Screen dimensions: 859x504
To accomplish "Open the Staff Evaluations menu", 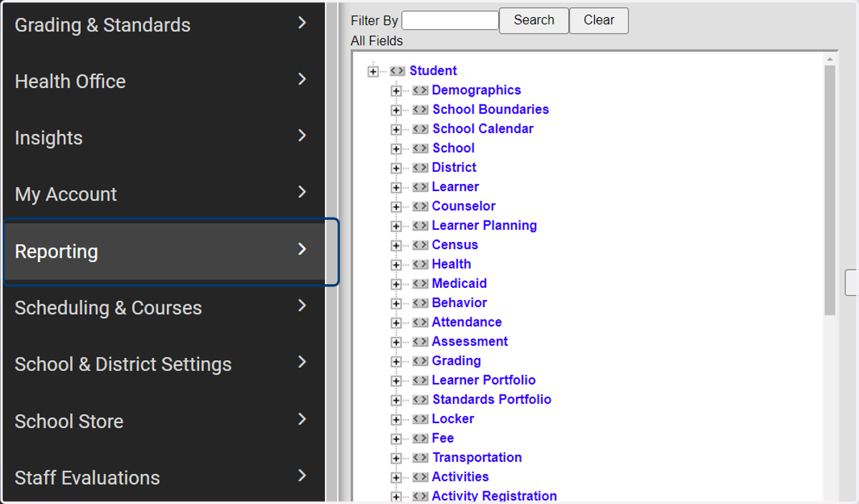I will coord(162,478).
